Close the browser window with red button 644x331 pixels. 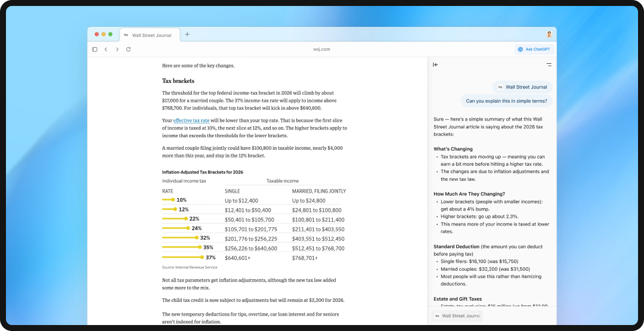[95, 35]
